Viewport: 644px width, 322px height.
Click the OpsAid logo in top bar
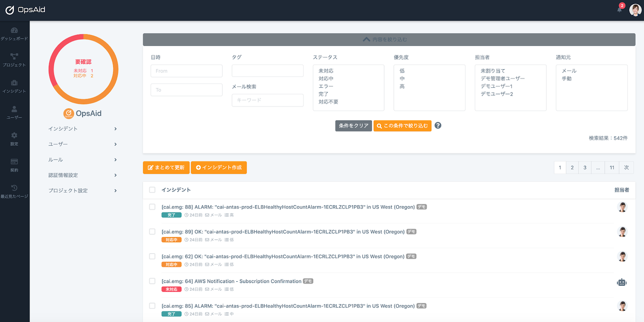25,10
